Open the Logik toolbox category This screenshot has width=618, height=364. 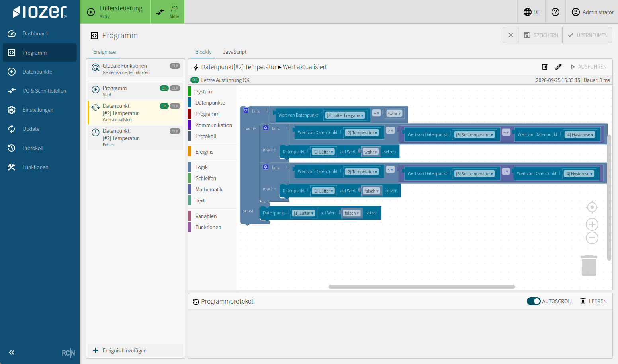coord(212,167)
